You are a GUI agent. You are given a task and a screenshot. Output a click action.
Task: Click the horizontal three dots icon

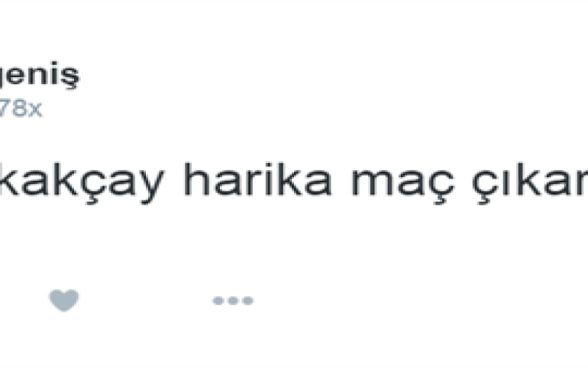(x=233, y=301)
